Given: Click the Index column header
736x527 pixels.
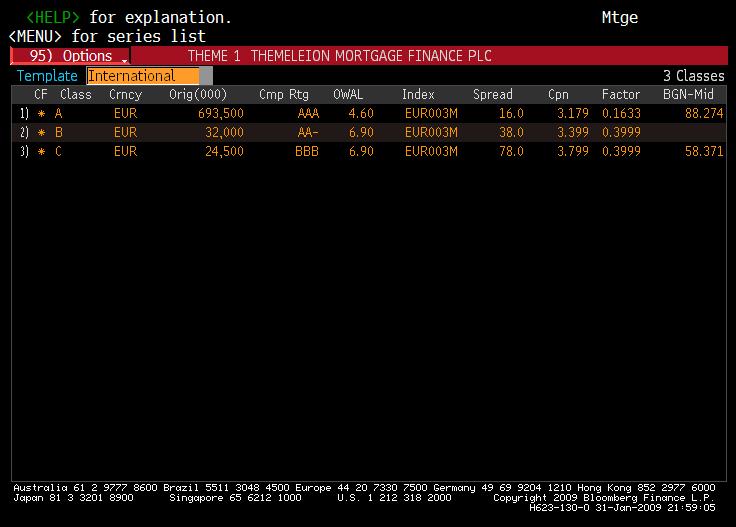Looking at the screenshot, I should pos(418,94).
